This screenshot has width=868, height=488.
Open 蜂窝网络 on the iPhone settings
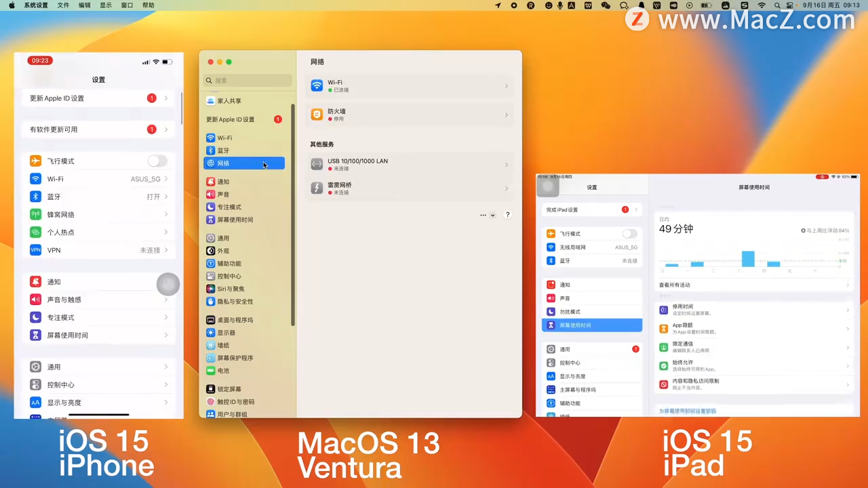[x=98, y=214]
